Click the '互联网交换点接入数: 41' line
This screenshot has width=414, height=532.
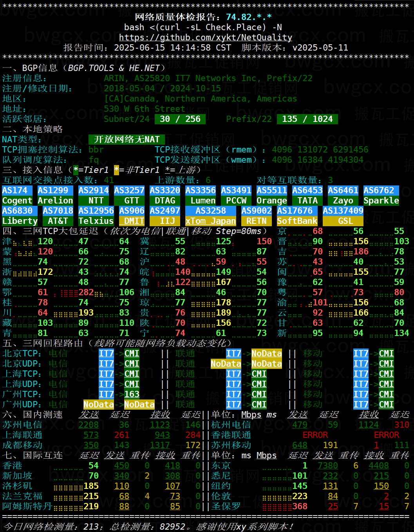(x=58, y=180)
